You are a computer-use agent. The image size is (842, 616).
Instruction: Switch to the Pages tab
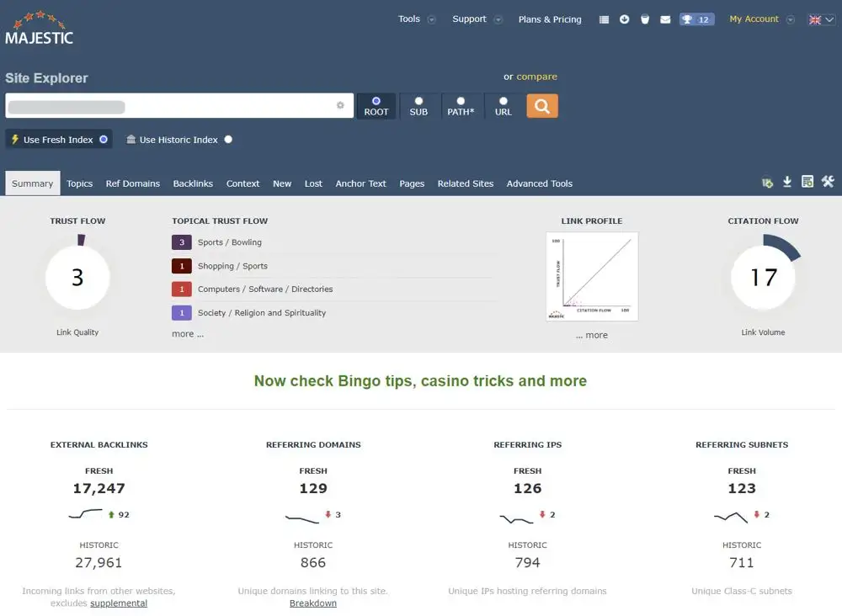click(x=412, y=183)
